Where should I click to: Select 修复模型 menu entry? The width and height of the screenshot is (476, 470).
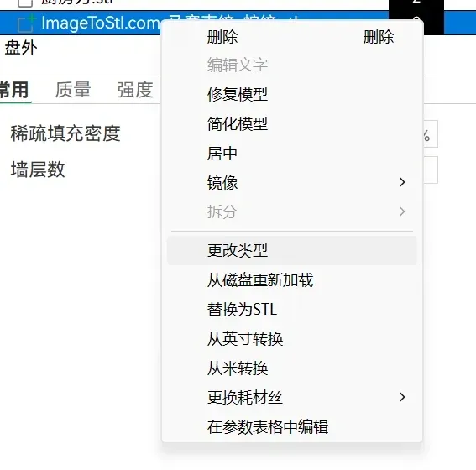point(292,94)
